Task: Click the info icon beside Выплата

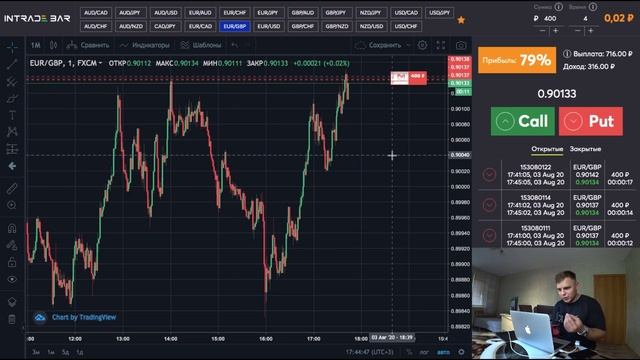Action: click(x=567, y=53)
